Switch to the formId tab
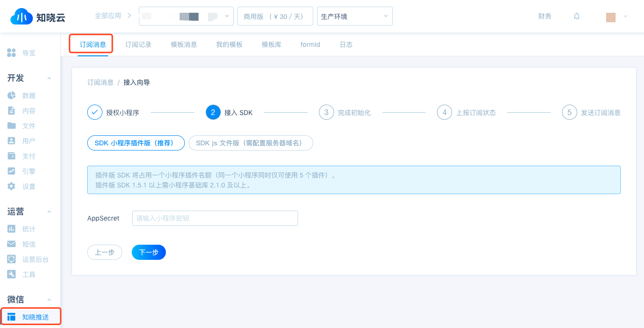Viewport: 644px width, 328px height. coord(310,44)
